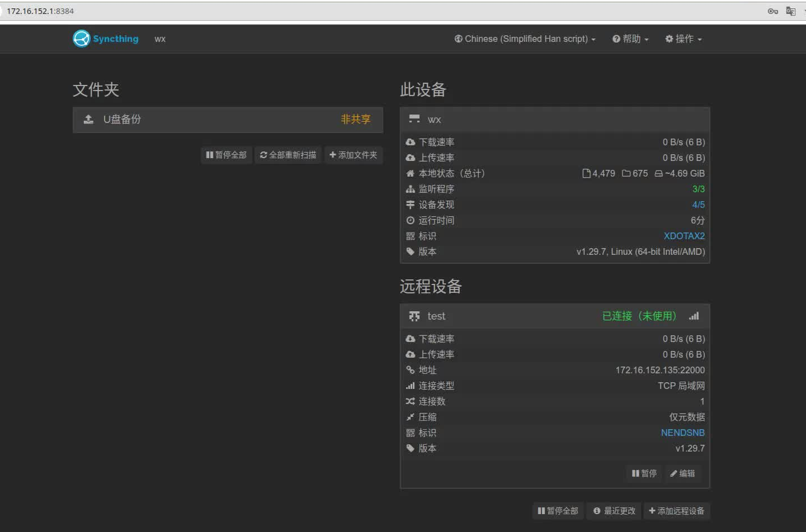The image size is (806, 532).
Task: Click the clock icon next to 运行时间
Action: click(x=411, y=220)
